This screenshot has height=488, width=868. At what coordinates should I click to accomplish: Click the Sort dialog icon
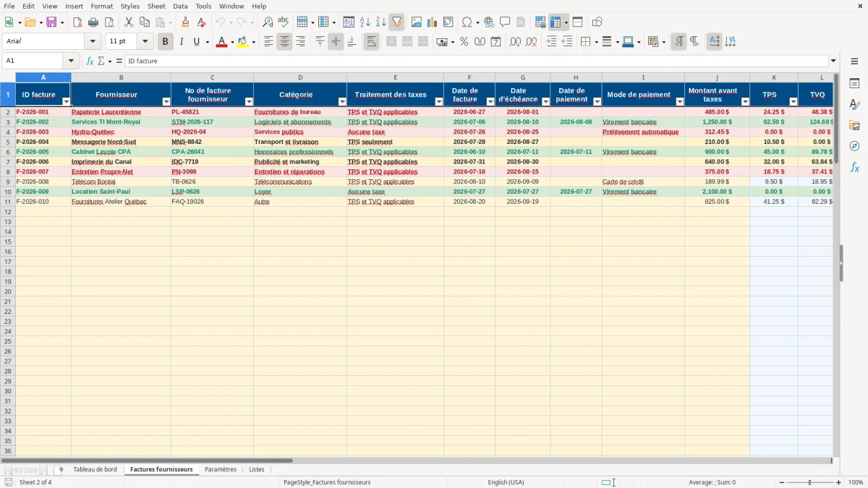(x=349, y=22)
